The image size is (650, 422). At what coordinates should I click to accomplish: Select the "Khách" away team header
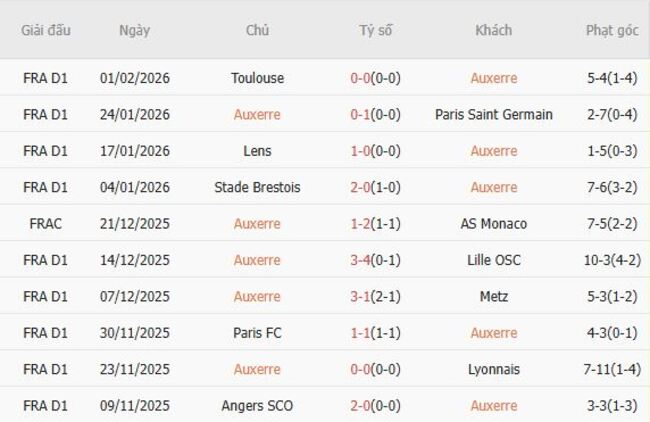[493, 30]
